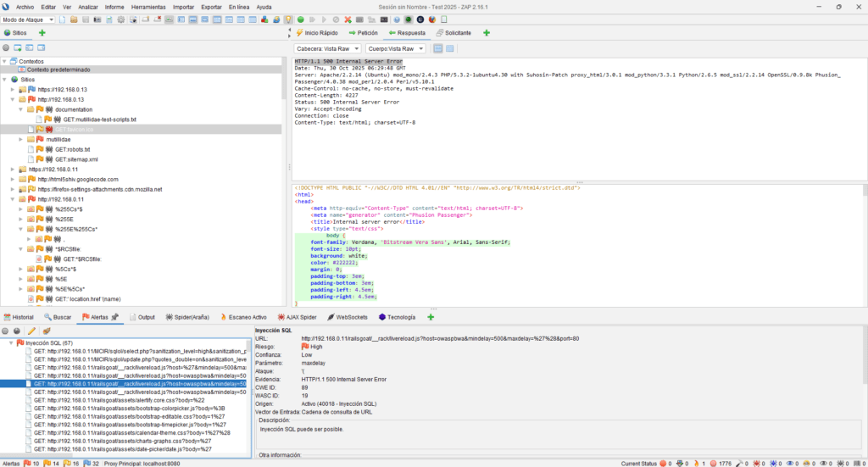This screenshot has height=467, width=868.
Task: Toggle the green break-on-requests circle button
Action: (x=300, y=19)
